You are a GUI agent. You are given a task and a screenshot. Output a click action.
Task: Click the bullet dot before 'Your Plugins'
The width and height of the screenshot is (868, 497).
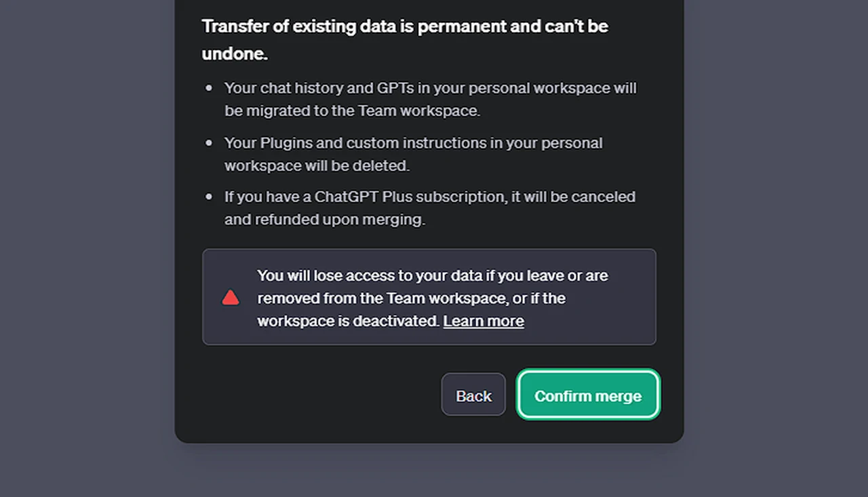tap(210, 143)
